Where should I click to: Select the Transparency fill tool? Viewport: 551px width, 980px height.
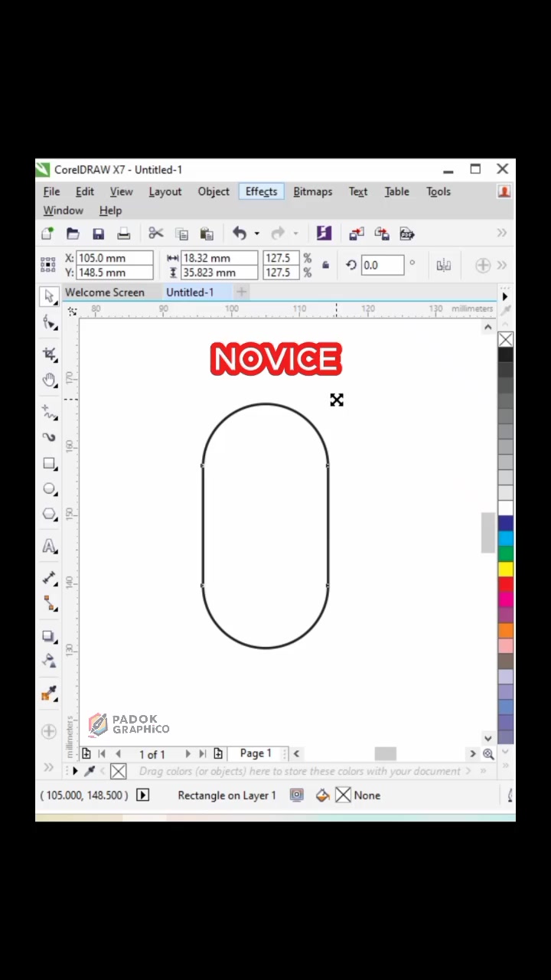pyautogui.click(x=50, y=661)
